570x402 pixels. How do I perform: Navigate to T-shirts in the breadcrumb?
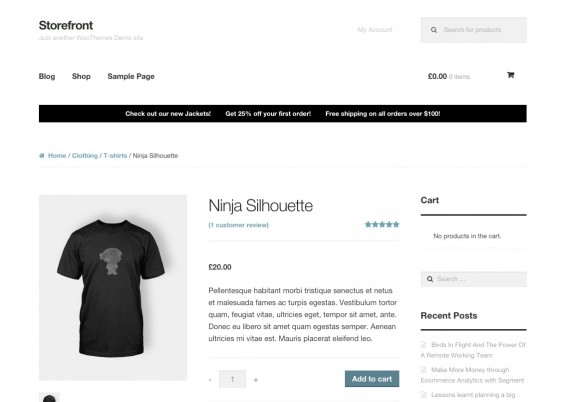coord(115,156)
